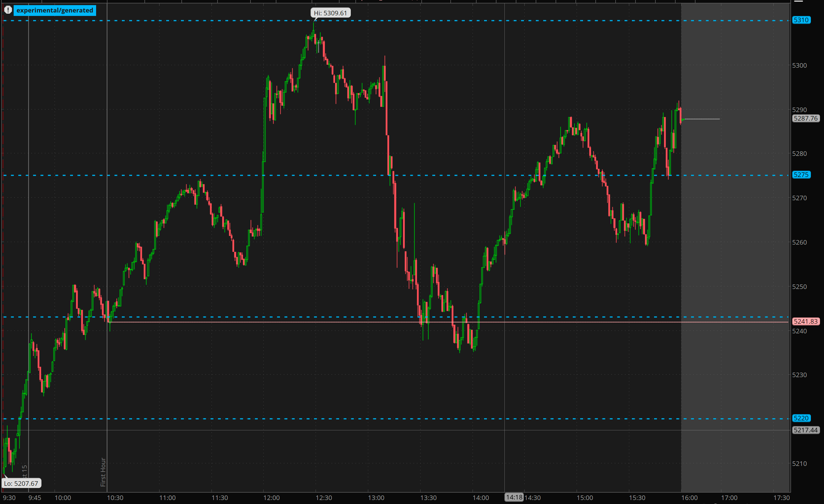Click the Lo: 5207.67 price bubble
824x504 pixels.
21,483
